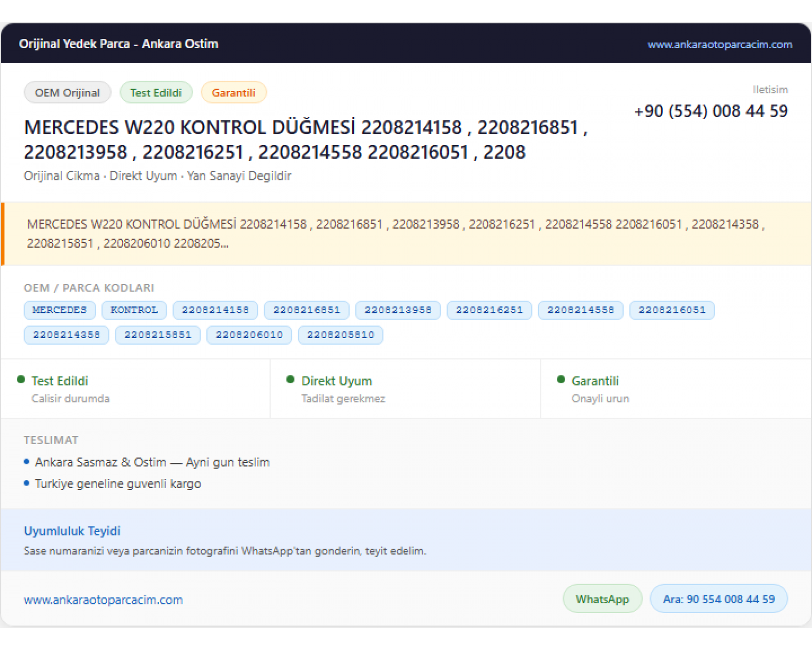Select part code 2208214158 tag
This screenshot has width=812, height=650.
tap(215, 310)
